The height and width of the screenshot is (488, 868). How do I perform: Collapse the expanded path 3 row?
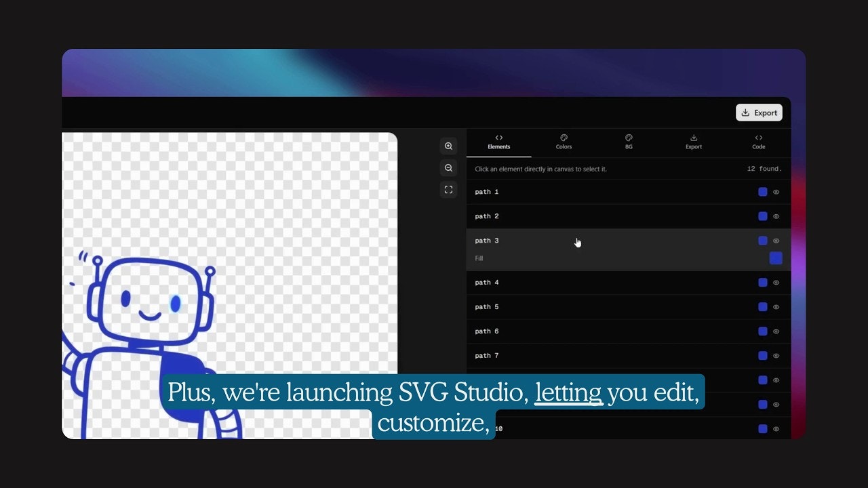pos(629,241)
